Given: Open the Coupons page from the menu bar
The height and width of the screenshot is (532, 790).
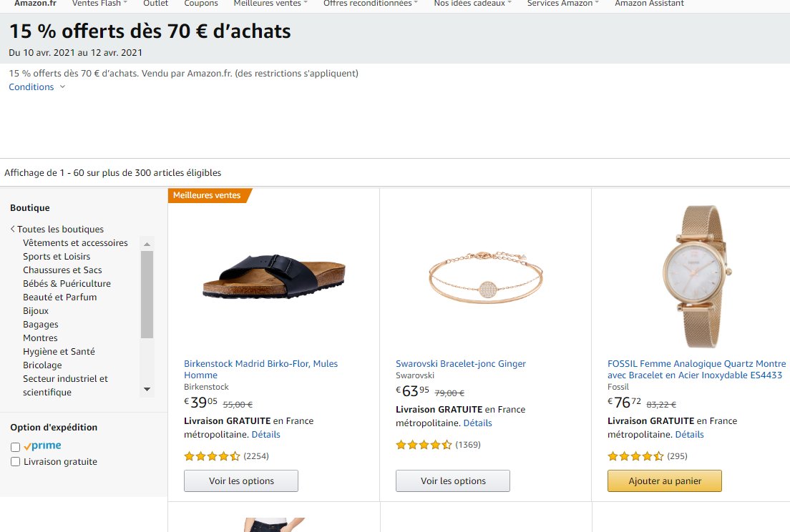Looking at the screenshot, I should [200, 4].
